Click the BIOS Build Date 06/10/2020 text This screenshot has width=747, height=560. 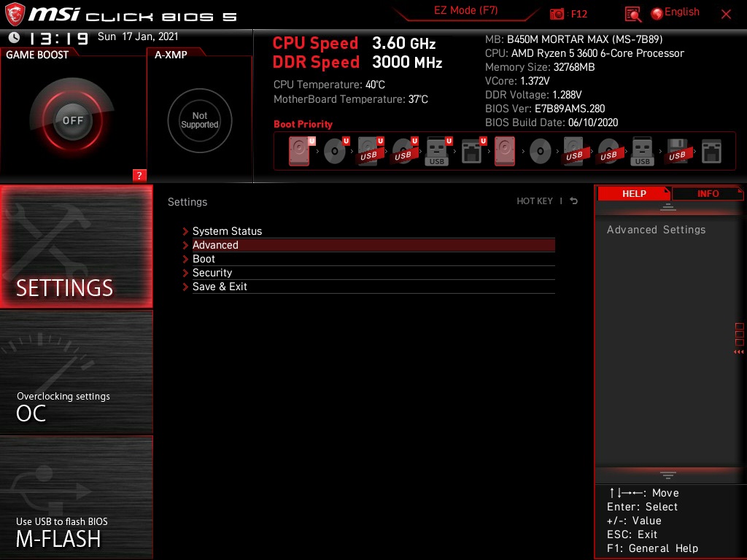551,122
